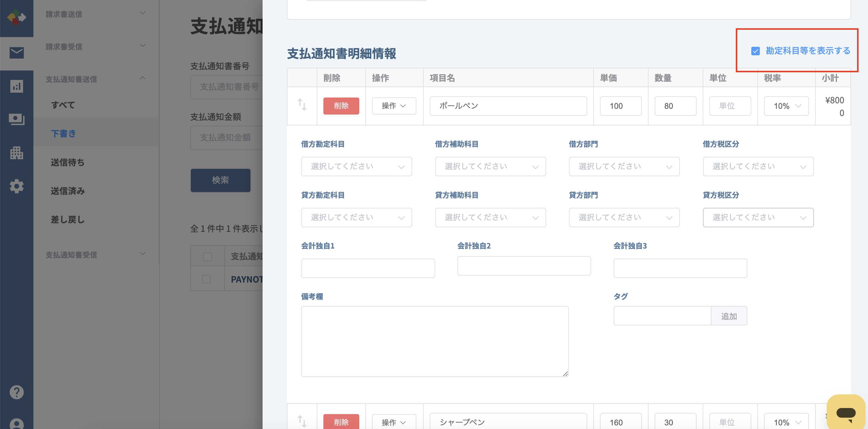Open the bar chart report sidebar icon

coord(16,86)
